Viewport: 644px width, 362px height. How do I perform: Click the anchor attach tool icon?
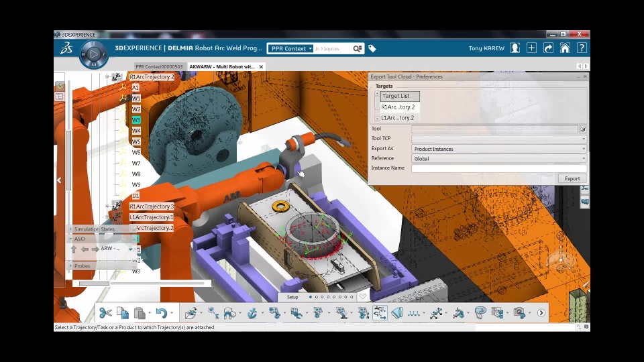pyautogui.click(x=252, y=313)
